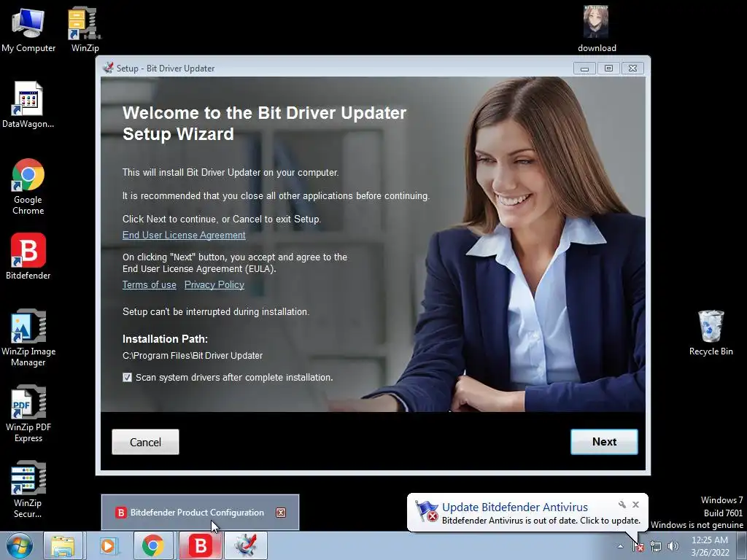Open the network tray icon
Image resolution: width=747 pixels, height=560 pixels.
[x=656, y=546]
